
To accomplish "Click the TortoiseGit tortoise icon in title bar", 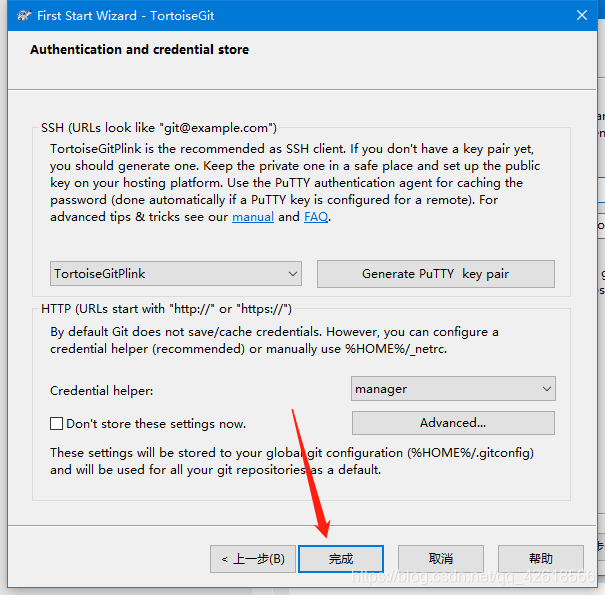I will pyautogui.click(x=24, y=16).
